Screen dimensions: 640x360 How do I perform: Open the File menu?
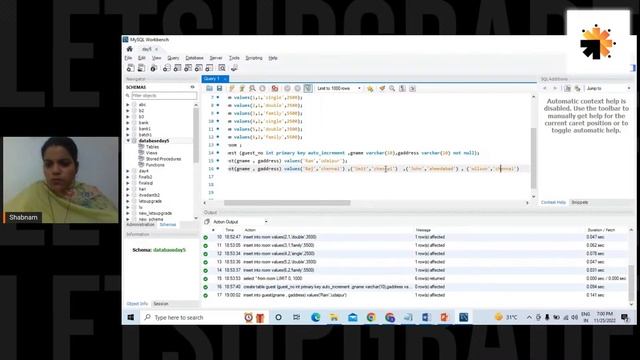coord(128,58)
